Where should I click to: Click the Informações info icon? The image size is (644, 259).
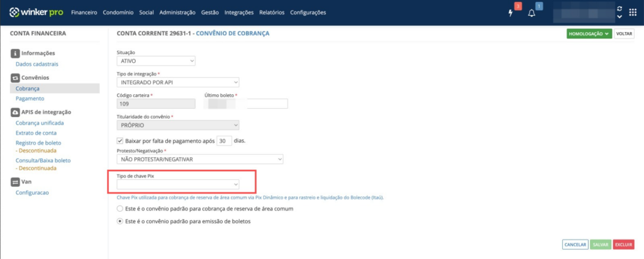point(15,53)
